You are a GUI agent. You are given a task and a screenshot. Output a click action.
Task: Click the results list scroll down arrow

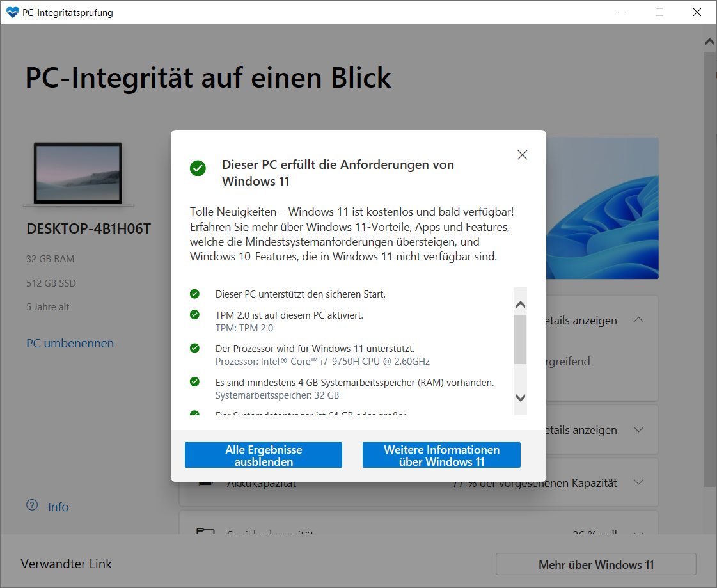point(521,397)
